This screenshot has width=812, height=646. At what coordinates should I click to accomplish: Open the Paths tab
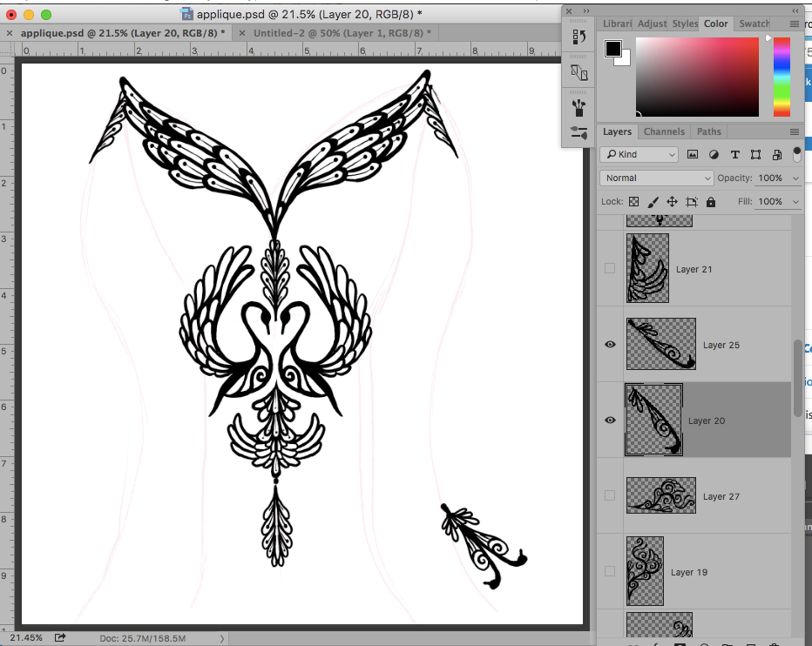point(709,131)
